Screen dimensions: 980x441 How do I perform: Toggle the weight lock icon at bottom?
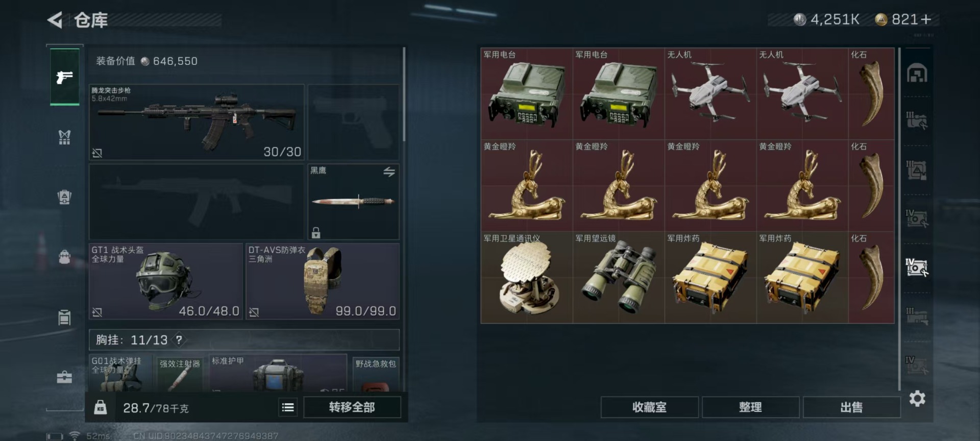click(x=101, y=407)
